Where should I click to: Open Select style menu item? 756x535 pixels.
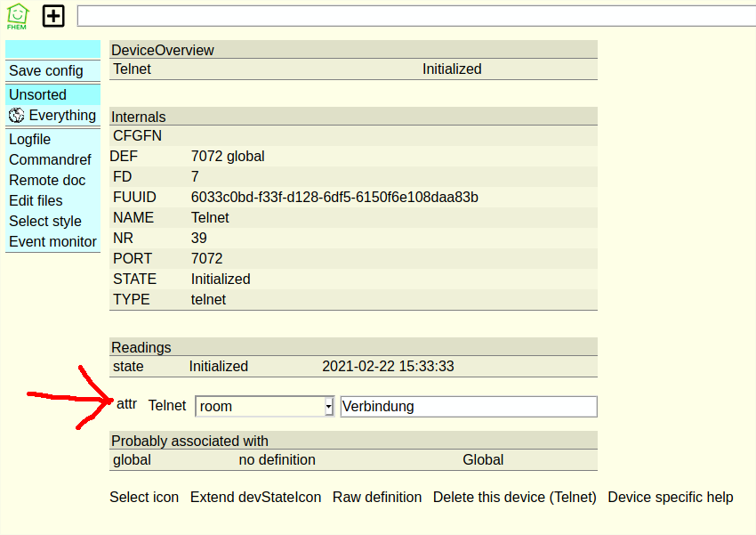coord(45,222)
